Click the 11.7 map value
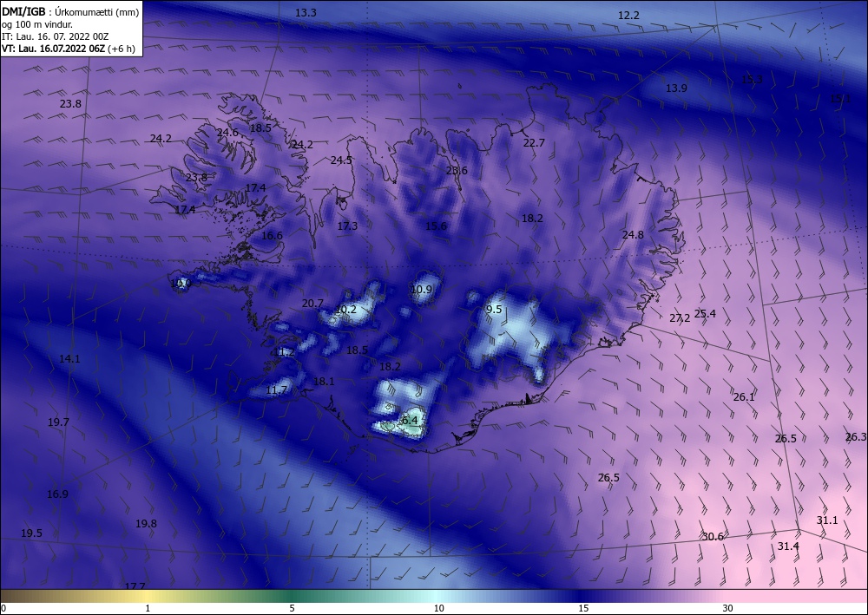Image resolution: width=868 pixels, height=615 pixels. coord(276,390)
